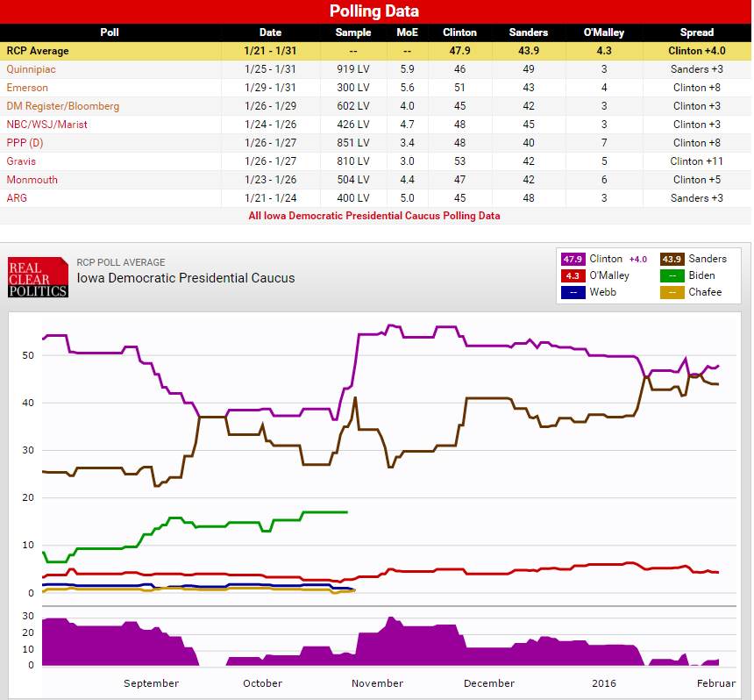Open DM Register/Bloomberg poll
Viewport: 754px width, 700px height.
(x=62, y=106)
